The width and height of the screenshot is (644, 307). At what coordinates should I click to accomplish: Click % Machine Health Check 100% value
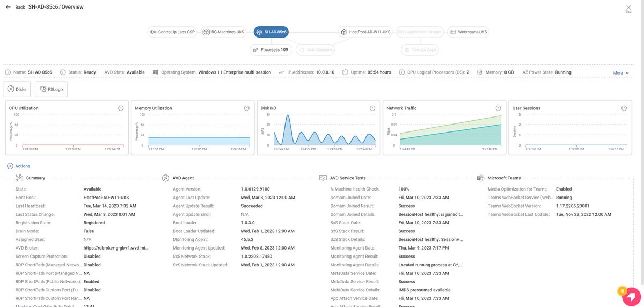(x=404, y=189)
